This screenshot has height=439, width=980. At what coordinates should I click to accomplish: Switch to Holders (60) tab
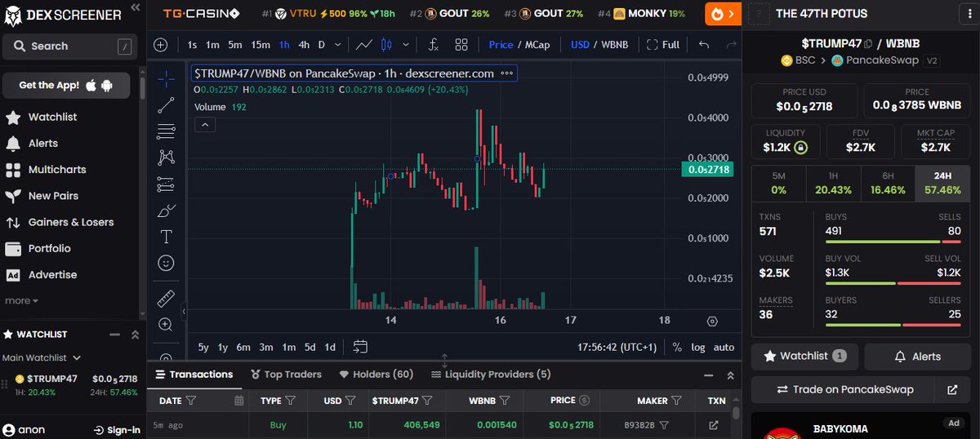pos(376,375)
